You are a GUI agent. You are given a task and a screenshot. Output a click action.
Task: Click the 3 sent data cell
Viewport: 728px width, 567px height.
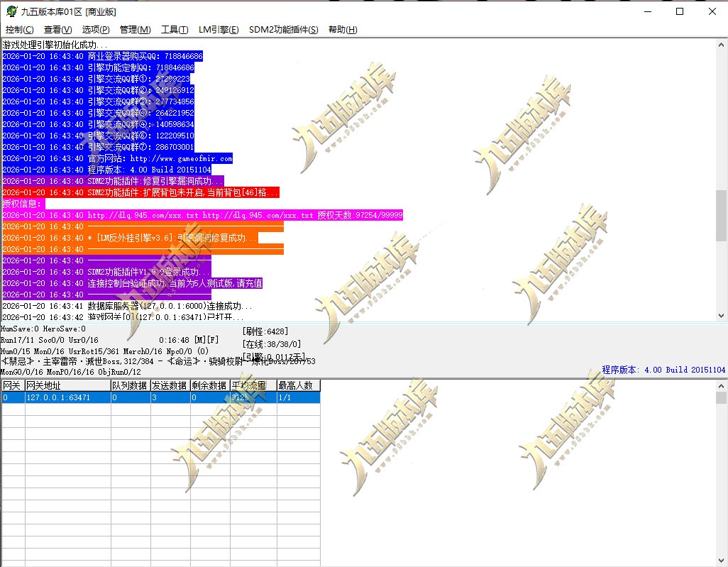point(170,397)
